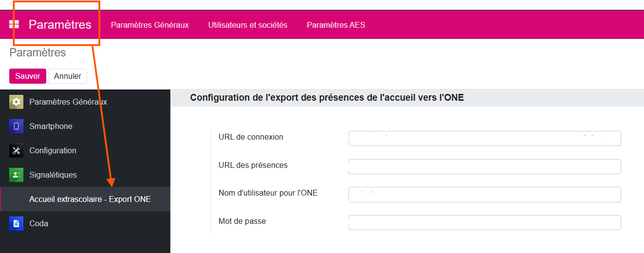The width and height of the screenshot is (644, 253).
Task: Click the Coda document icon
Action: click(x=16, y=224)
